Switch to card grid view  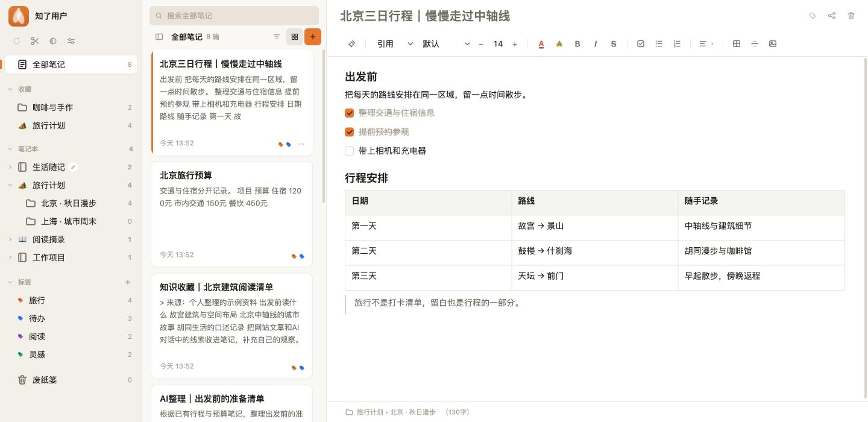coord(295,37)
